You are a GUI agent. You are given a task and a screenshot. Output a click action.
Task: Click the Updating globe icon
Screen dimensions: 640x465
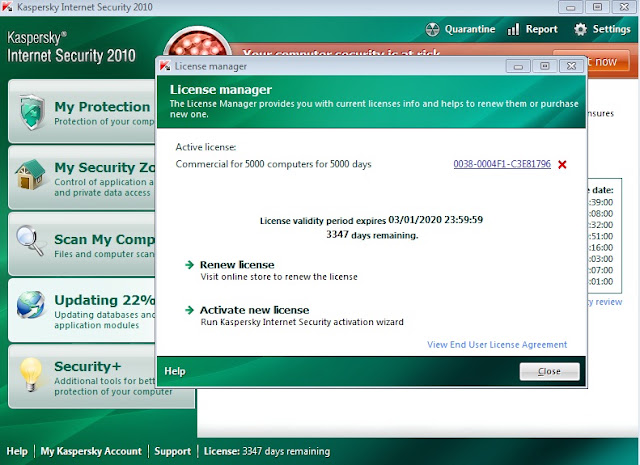click(31, 305)
